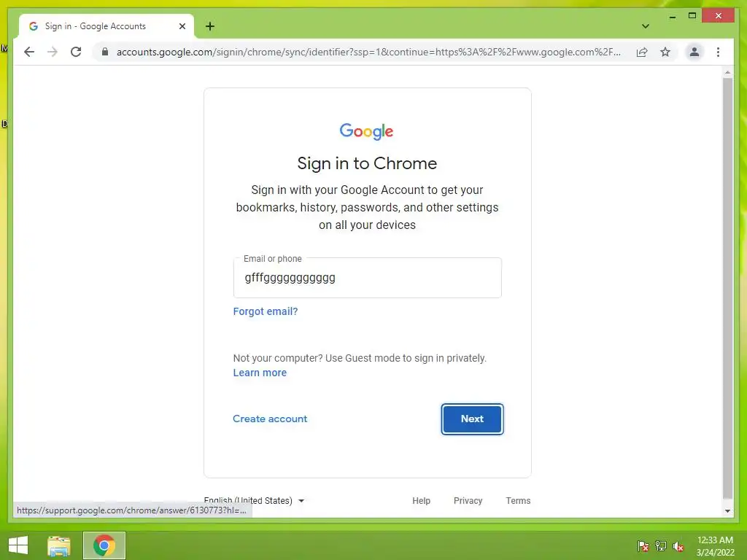Click the forward navigation arrow
The height and width of the screenshot is (560, 747).
click(53, 52)
